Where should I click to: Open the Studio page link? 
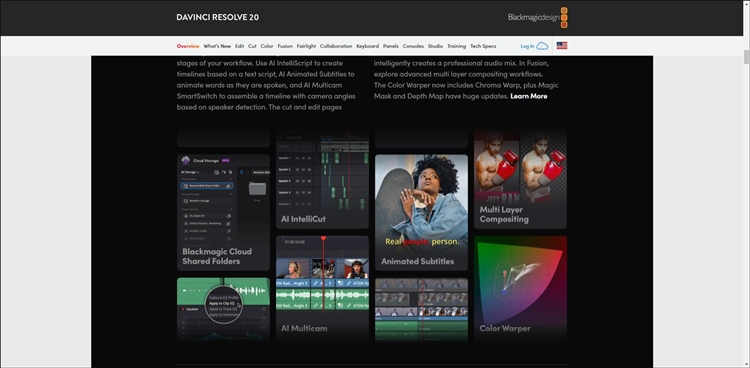(x=435, y=46)
